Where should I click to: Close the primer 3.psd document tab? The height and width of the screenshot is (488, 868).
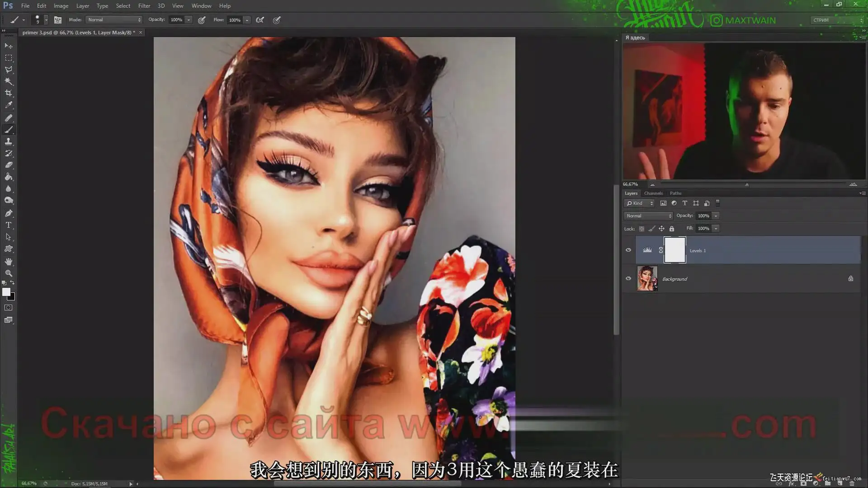[x=141, y=33]
